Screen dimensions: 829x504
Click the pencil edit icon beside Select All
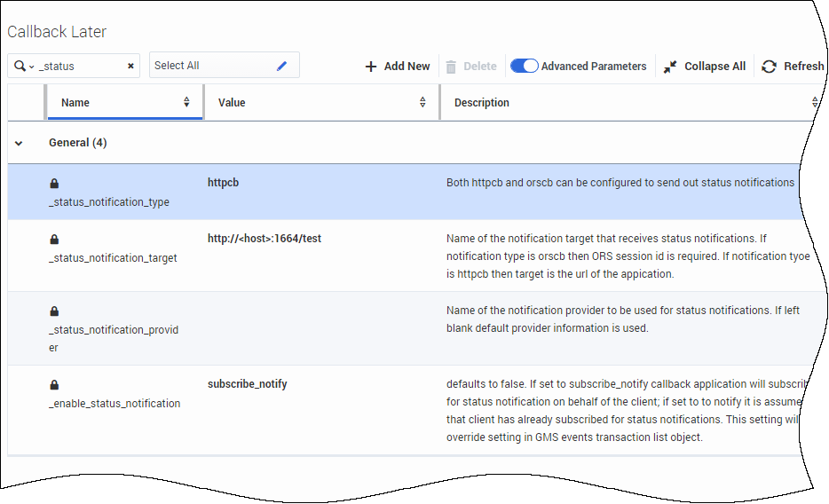281,66
